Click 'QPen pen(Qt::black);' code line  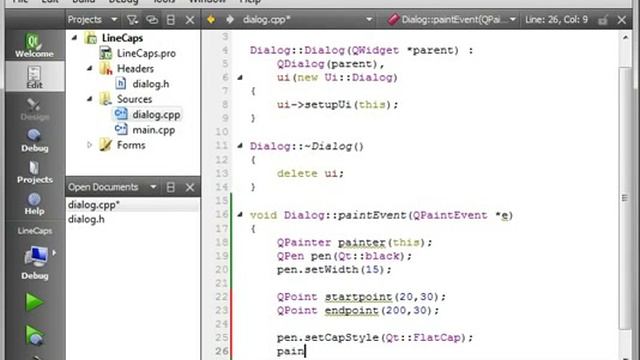click(344, 256)
